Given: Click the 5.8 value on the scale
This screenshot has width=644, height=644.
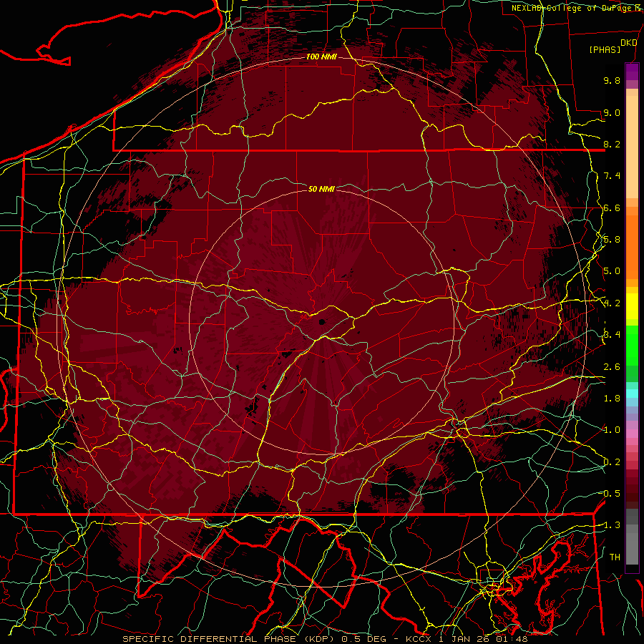Looking at the screenshot, I should 612,240.
